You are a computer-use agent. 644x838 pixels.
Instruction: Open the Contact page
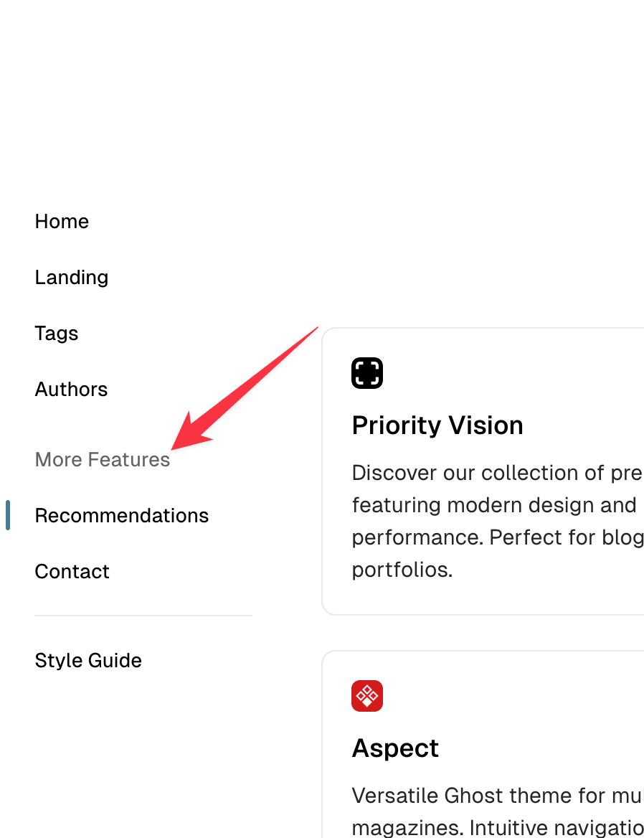pos(72,571)
